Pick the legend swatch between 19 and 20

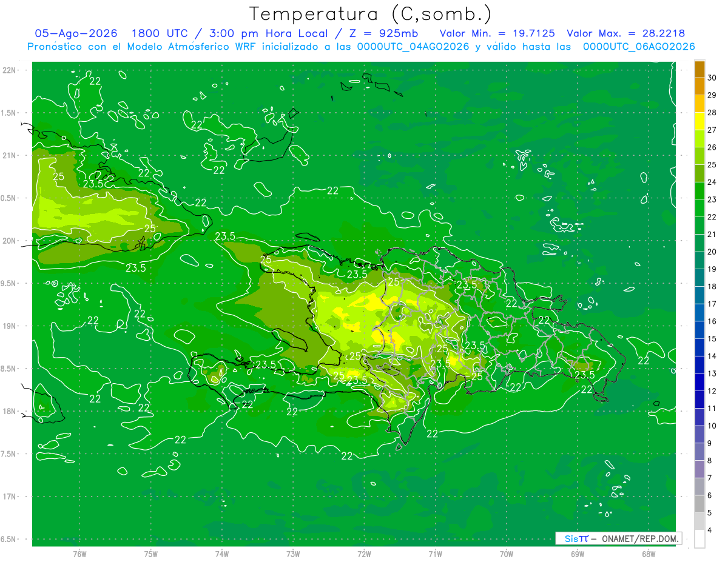(699, 261)
